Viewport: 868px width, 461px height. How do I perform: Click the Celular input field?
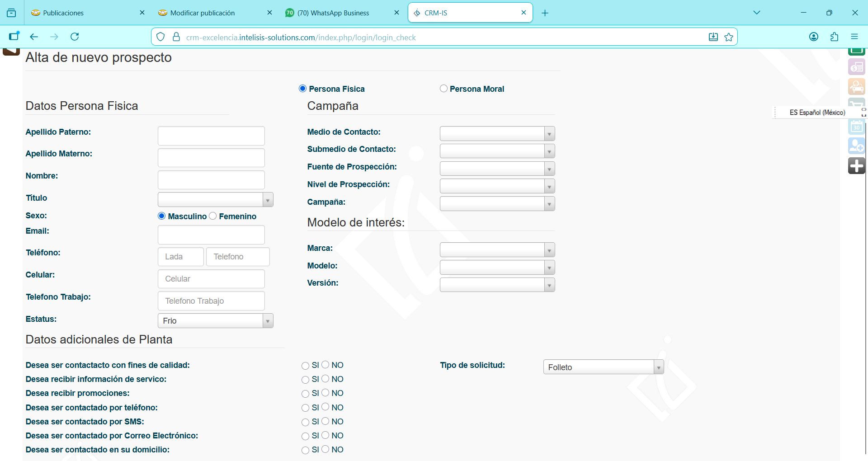[x=211, y=279]
